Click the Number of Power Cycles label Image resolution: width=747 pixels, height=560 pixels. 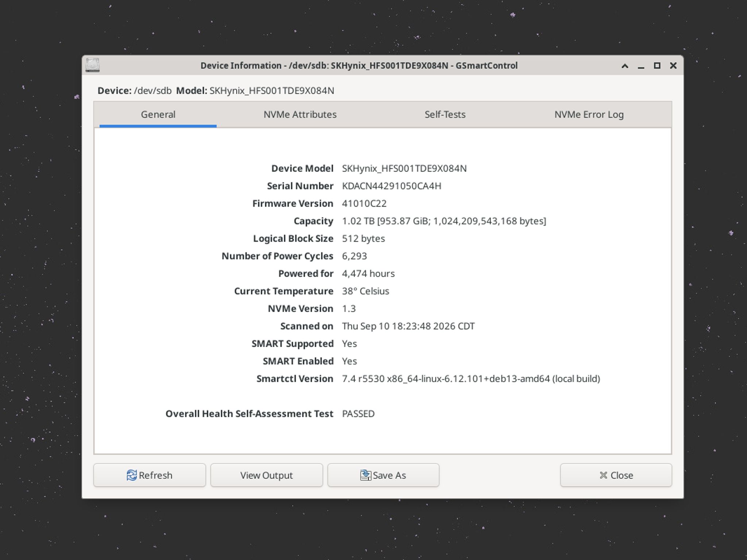(278, 256)
